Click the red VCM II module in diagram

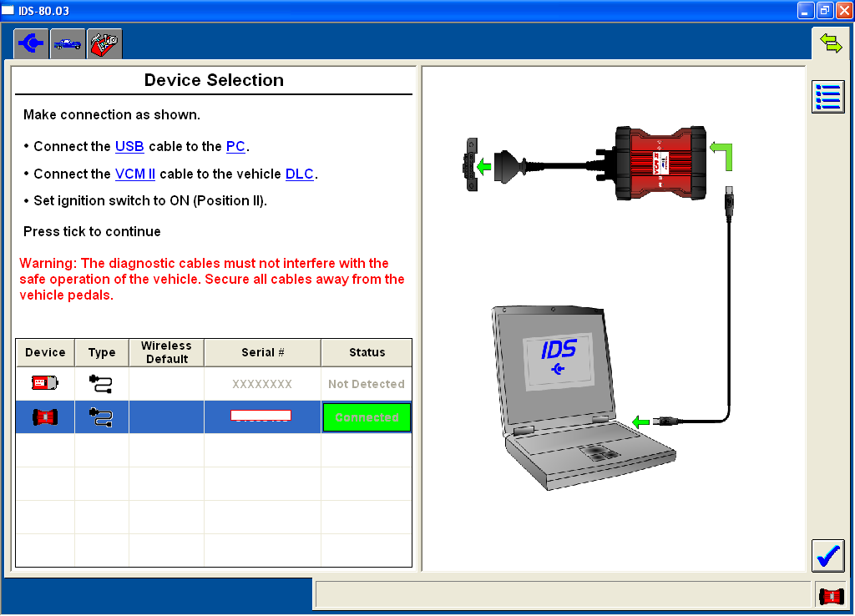660,163
